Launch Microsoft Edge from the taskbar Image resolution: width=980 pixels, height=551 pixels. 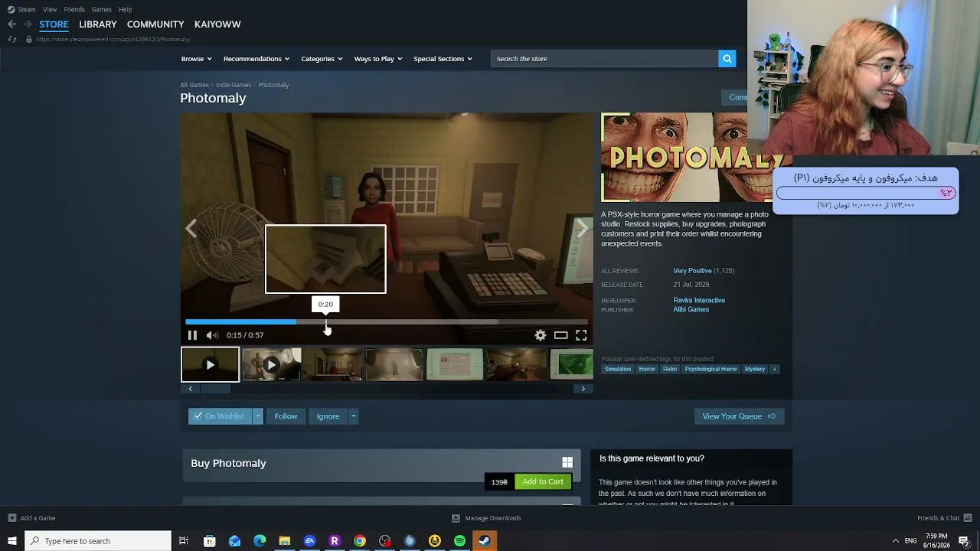coord(260,541)
